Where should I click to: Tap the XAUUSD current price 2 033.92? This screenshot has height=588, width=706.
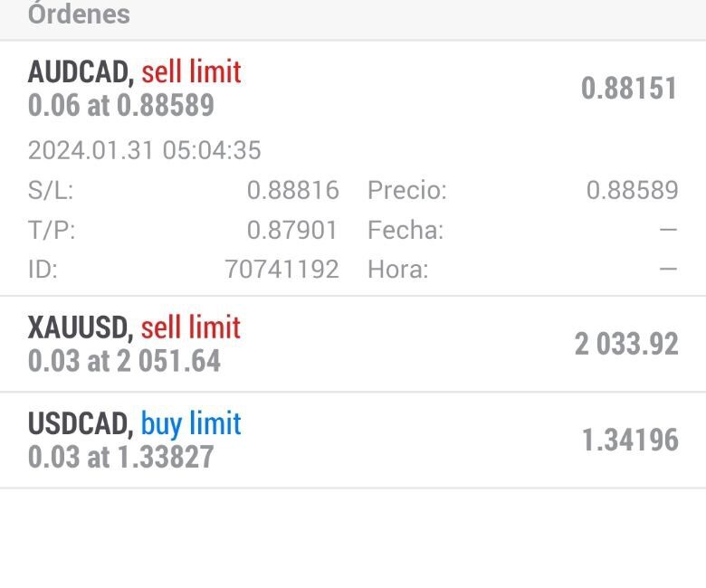point(625,345)
